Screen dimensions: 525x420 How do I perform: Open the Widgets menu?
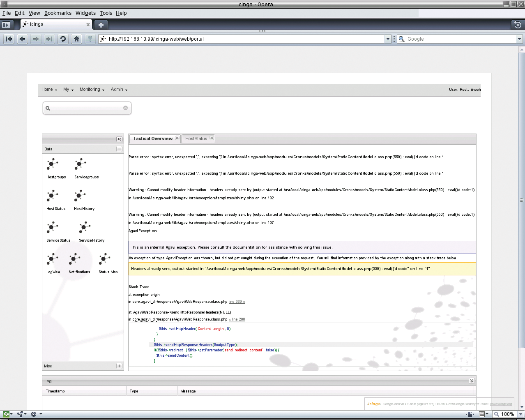(85, 13)
